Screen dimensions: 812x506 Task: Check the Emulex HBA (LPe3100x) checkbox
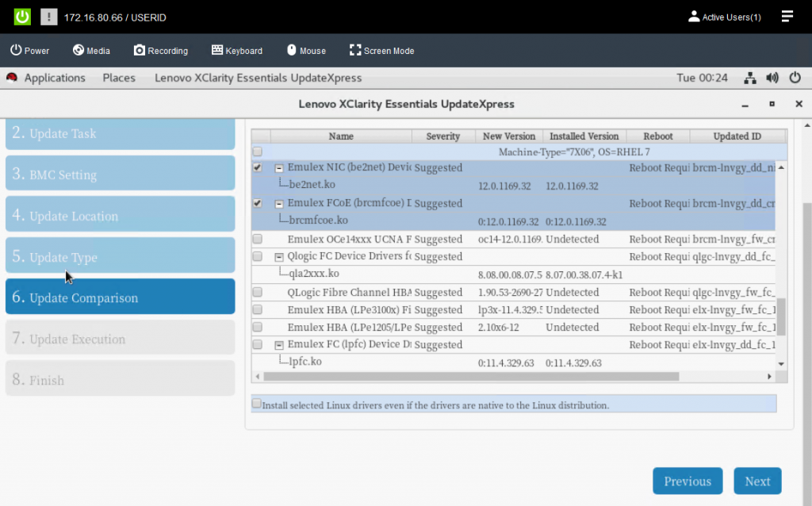[x=258, y=310]
